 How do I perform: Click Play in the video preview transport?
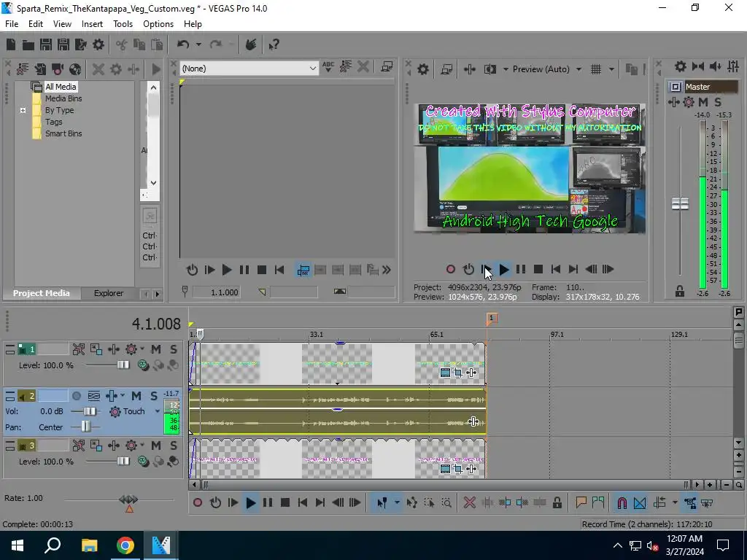pyautogui.click(x=503, y=270)
